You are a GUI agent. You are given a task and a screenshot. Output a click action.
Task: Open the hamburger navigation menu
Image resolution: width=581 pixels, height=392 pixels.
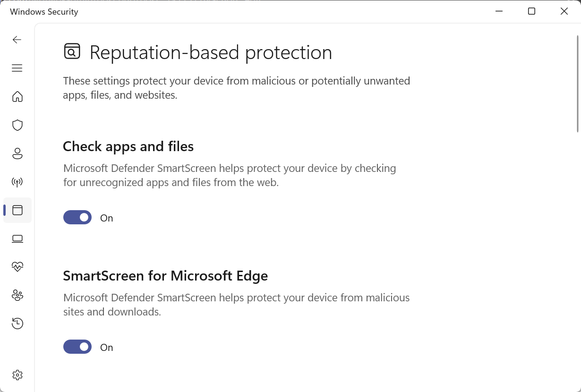tap(17, 68)
